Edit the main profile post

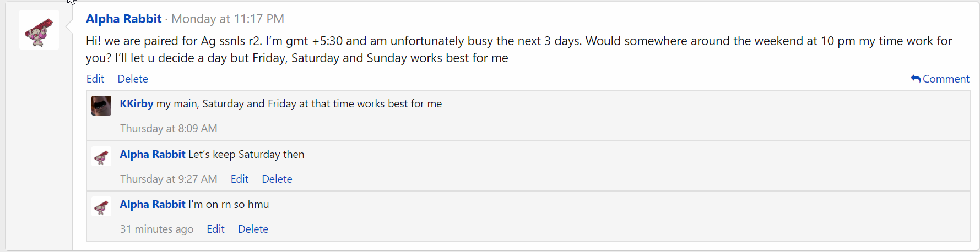(x=95, y=79)
